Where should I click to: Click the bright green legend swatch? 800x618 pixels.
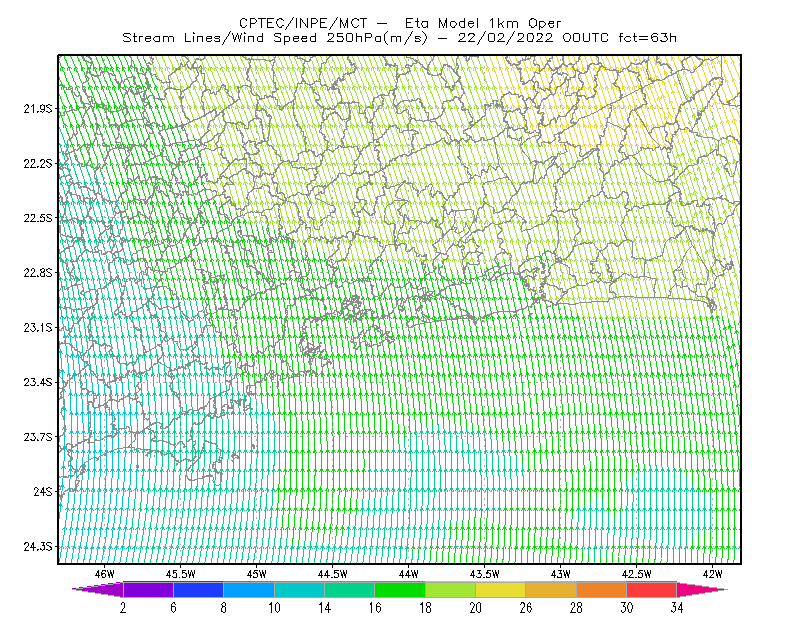[x=400, y=589]
